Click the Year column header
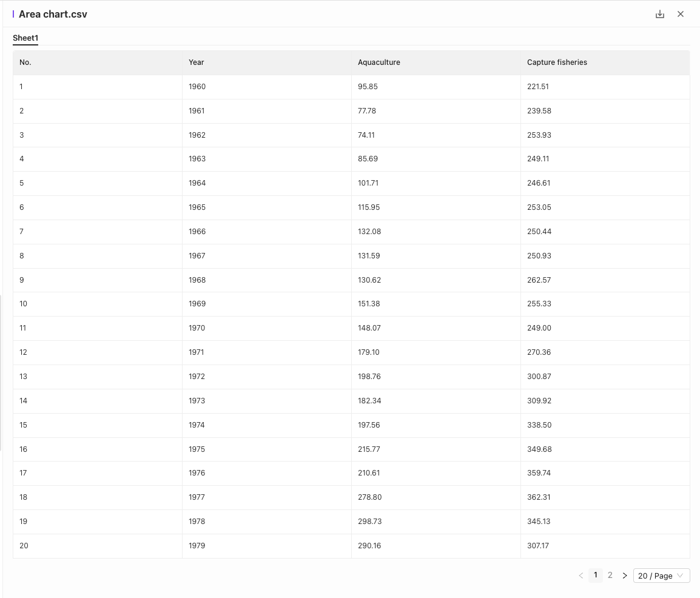This screenshot has height=598, width=700. pyautogui.click(x=197, y=62)
